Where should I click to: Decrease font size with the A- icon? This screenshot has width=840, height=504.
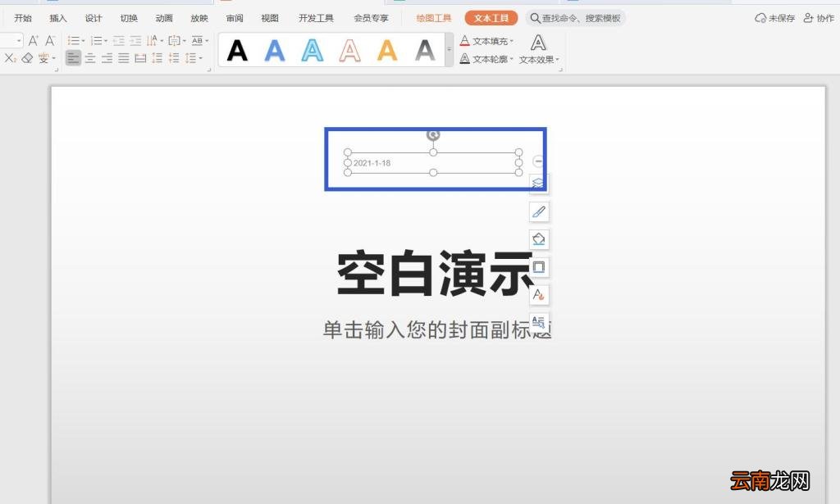tap(50, 41)
